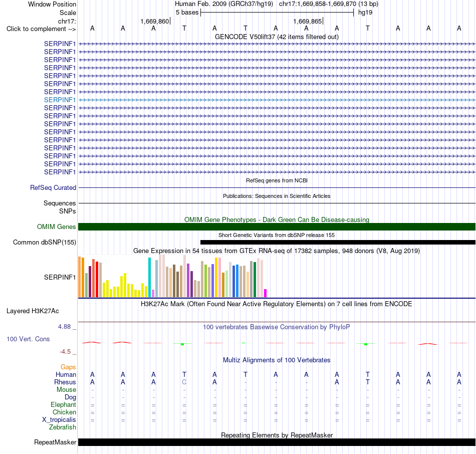The image size is (476, 454).
Task: Click the Sequences track label
Action: (x=60, y=203)
